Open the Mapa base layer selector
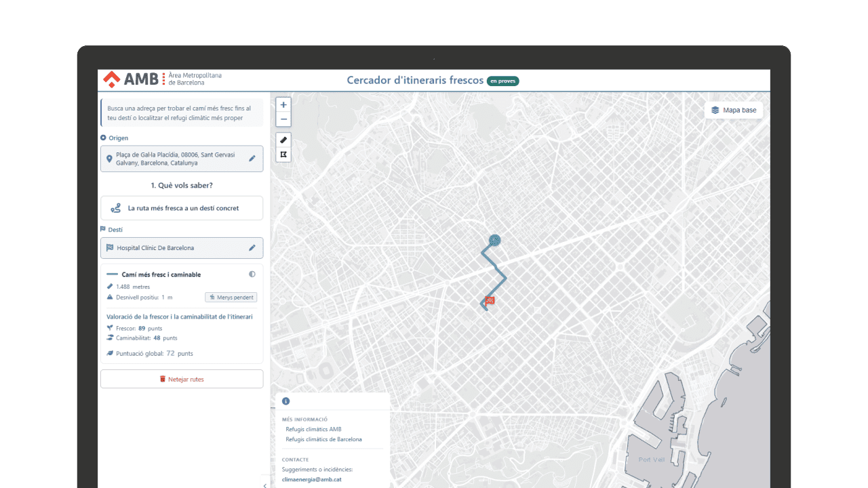This screenshot has height=488, width=868. [734, 110]
